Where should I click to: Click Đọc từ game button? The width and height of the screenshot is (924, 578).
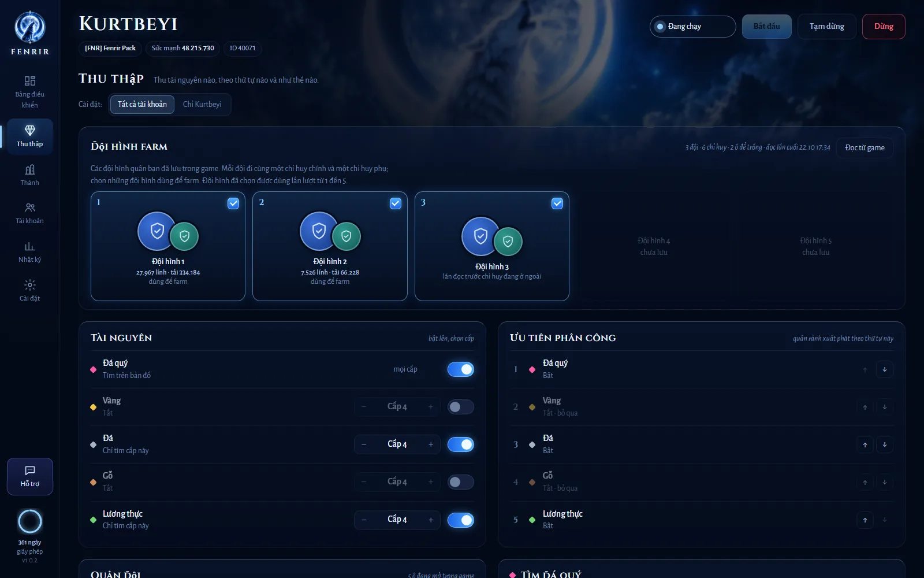(865, 148)
